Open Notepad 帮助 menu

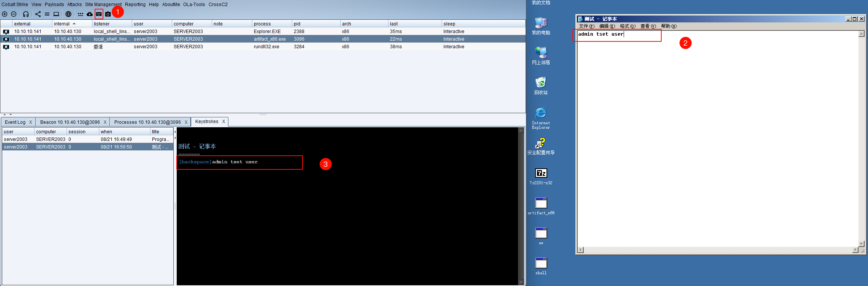(668, 26)
